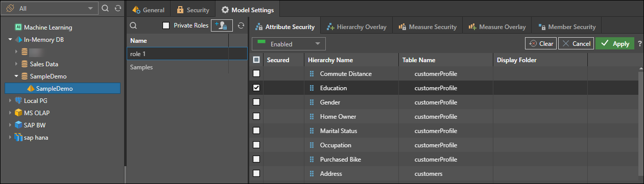Click the Sales Data database icon
Viewport: 644px width, 184px height.
coord(25,64)
